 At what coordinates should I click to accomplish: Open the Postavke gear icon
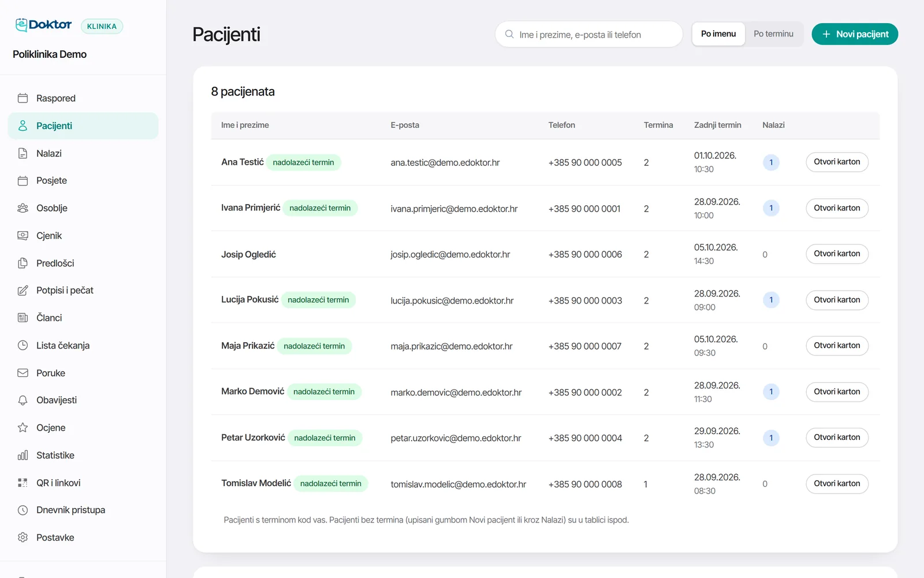click(x=23, y=538)
